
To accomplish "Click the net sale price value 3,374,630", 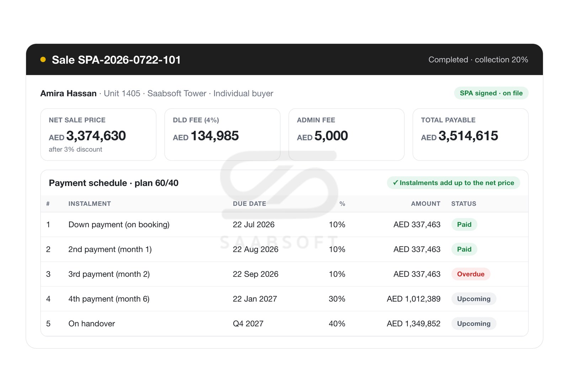I will [x=96, y=136].
